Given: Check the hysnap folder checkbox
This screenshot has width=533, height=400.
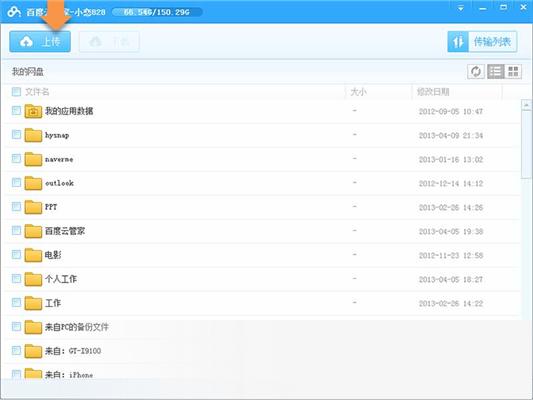Looking at the screenshot, I should 16,135.
